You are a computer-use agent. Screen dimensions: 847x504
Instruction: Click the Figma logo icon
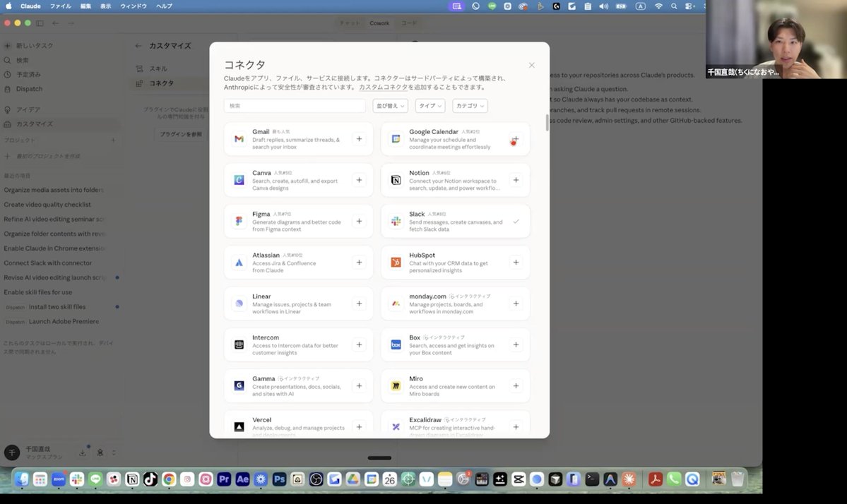tap(239, 221)
